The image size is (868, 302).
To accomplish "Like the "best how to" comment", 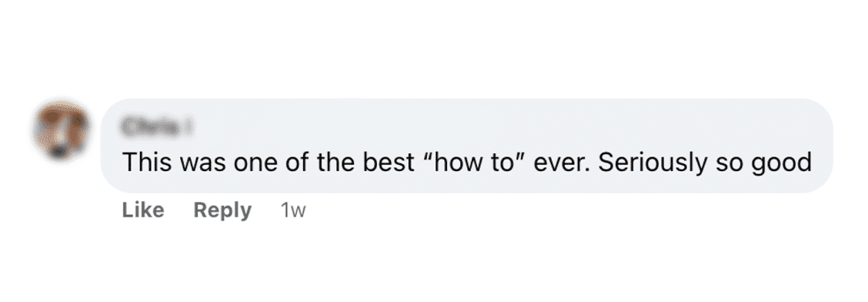I will (x=143, y=210).
